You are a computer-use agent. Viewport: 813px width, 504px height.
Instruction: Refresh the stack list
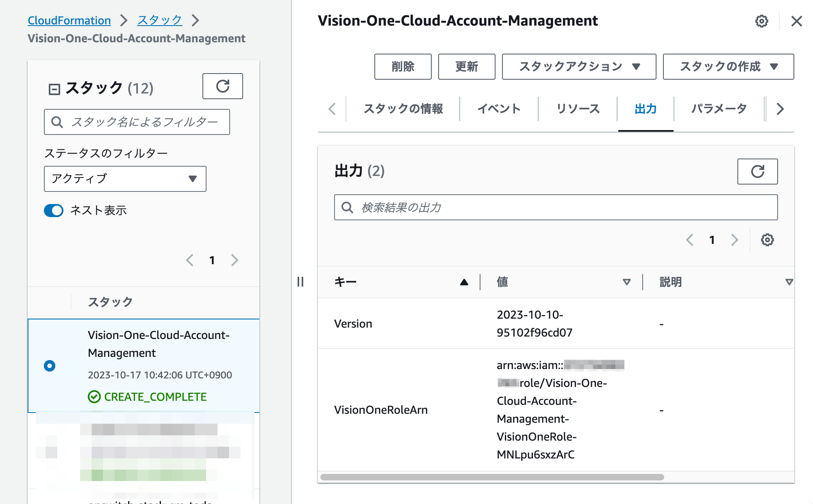[x=222, y=86]
